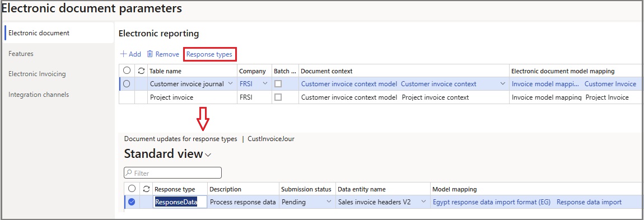Image resolution: width=644 pixels, height=220 pixels.
Task: Tick Batch checkbox for Customer invoice journal row
Action: tap(278, 84)
